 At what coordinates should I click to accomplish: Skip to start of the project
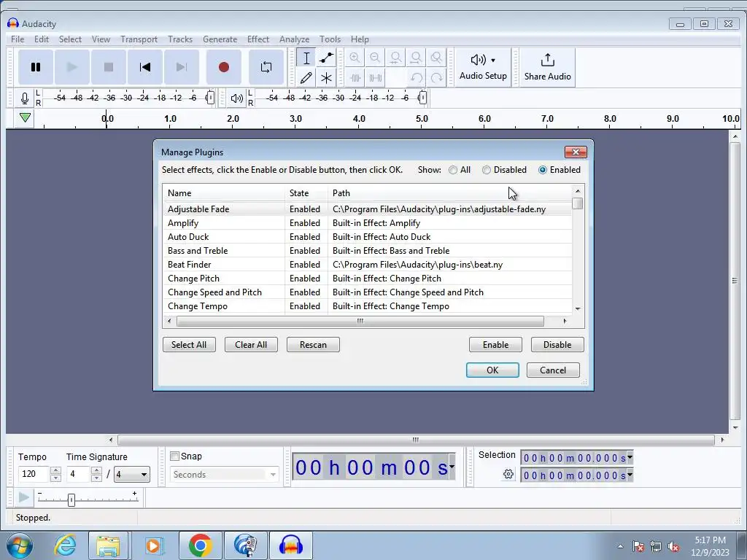pos(145,67)
